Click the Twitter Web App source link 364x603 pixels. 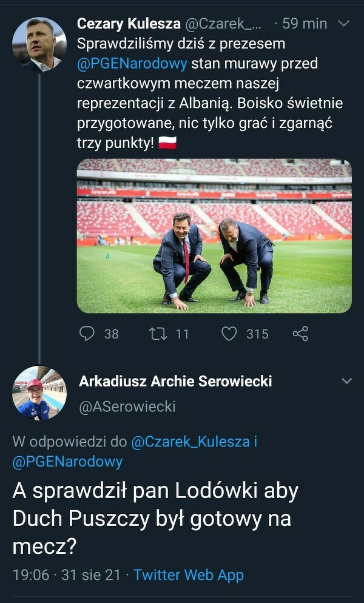[x=188, y=574]
